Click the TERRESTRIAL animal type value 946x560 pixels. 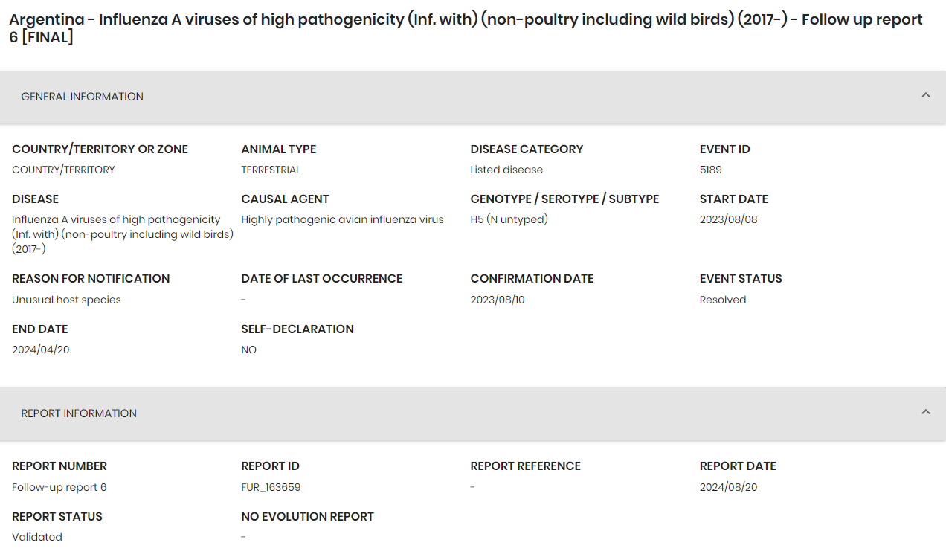271,170
